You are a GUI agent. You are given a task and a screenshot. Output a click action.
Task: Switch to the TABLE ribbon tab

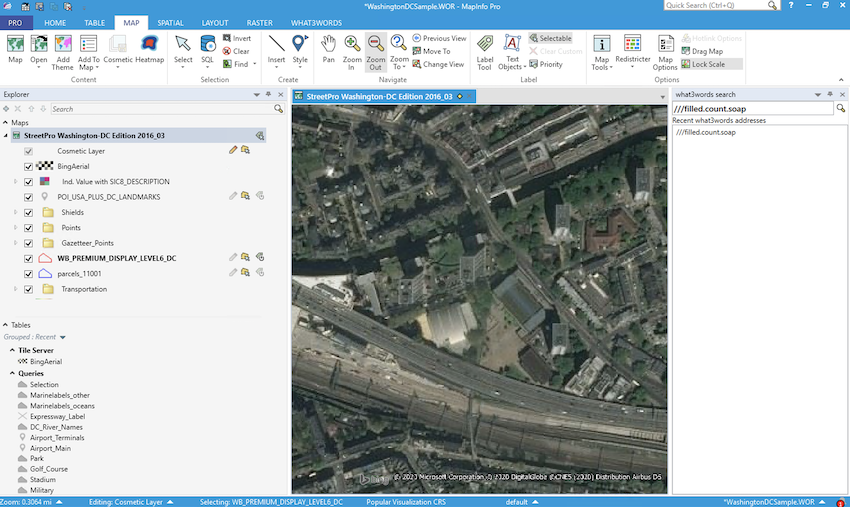pos(94,23)
